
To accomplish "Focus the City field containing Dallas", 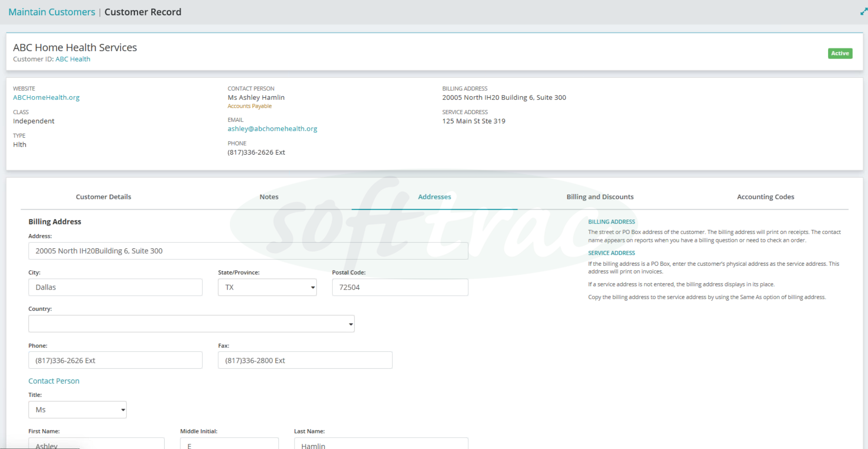I will tap(116, 287).
